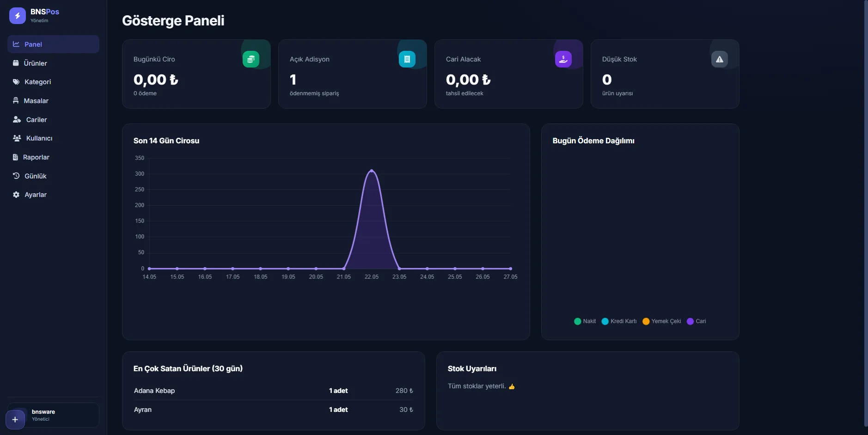Screen dimensions: 868x435
Task: Click the 22.05 peak point on chart
Action: [372, 171]
